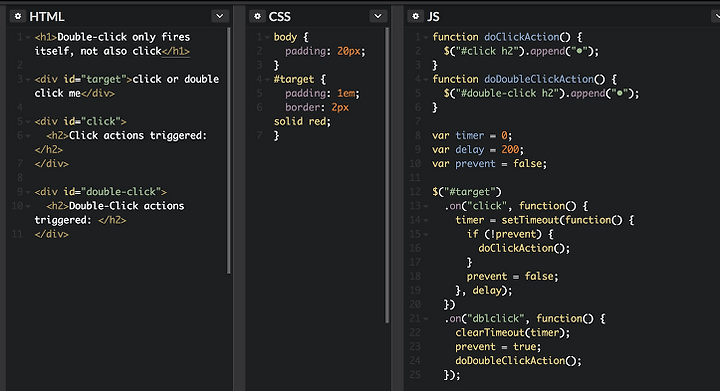This screenshot has height=391, width=720.
Task: Collapse fold arrow for 'Click actions triggered' h2
Action: tap(28, 136)
